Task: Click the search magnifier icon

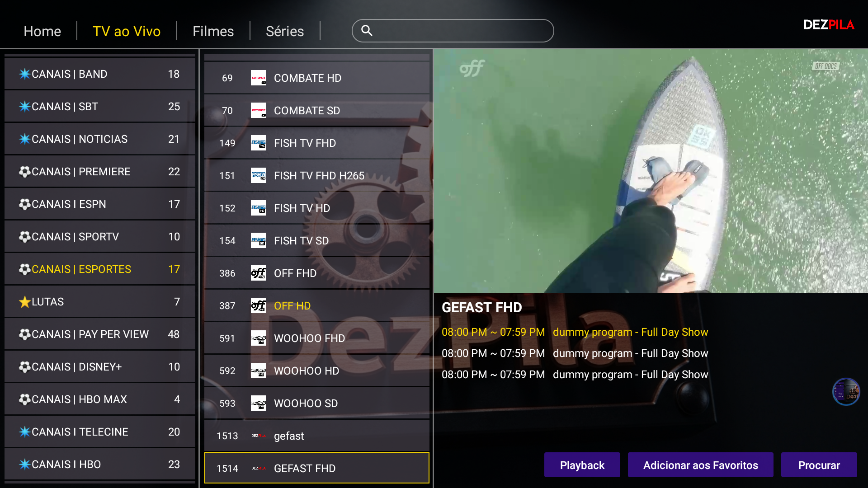Action: coord(367,30)
